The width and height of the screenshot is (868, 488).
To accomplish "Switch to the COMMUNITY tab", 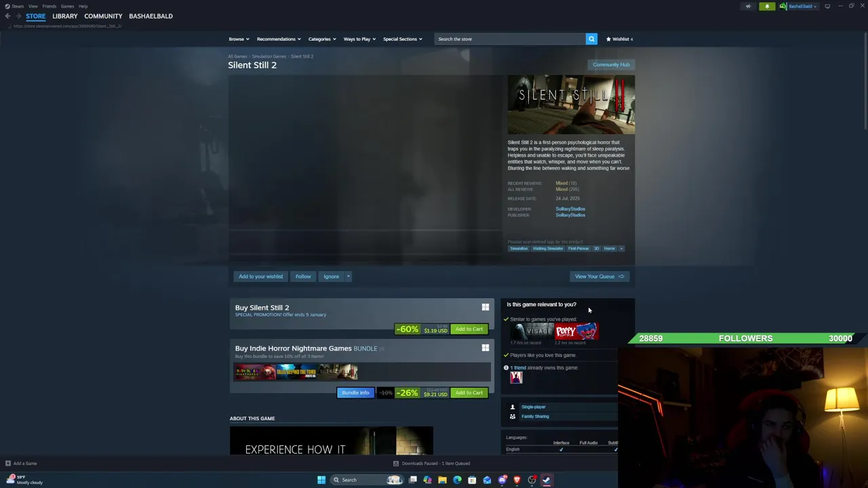I will click(x=103, y=16).
